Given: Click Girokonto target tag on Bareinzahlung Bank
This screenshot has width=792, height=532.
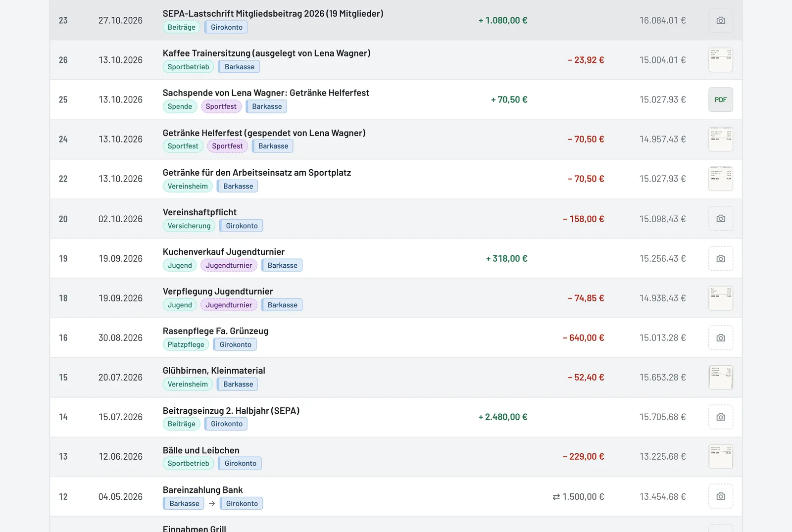Looking at the screenshot, I should [242, 503].
